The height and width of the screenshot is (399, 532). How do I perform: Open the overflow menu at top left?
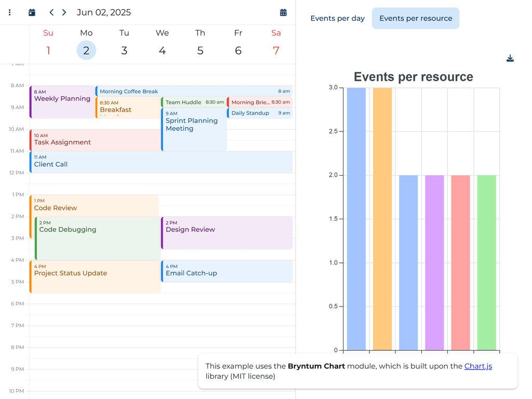coord(9,12)
